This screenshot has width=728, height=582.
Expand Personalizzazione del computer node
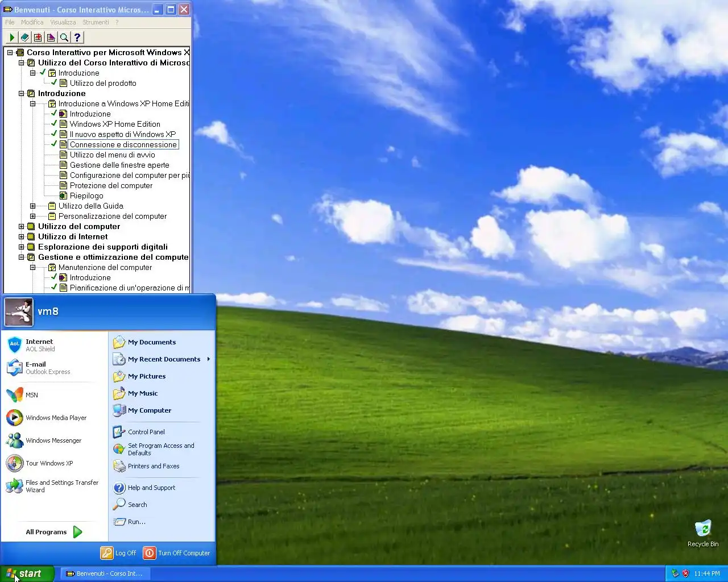pos(32,216)
